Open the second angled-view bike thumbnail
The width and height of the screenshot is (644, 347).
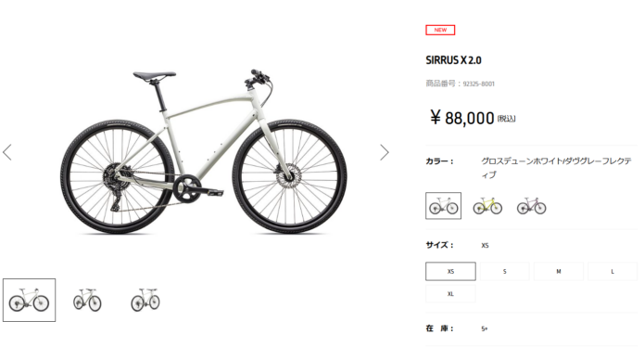[87, 300]
